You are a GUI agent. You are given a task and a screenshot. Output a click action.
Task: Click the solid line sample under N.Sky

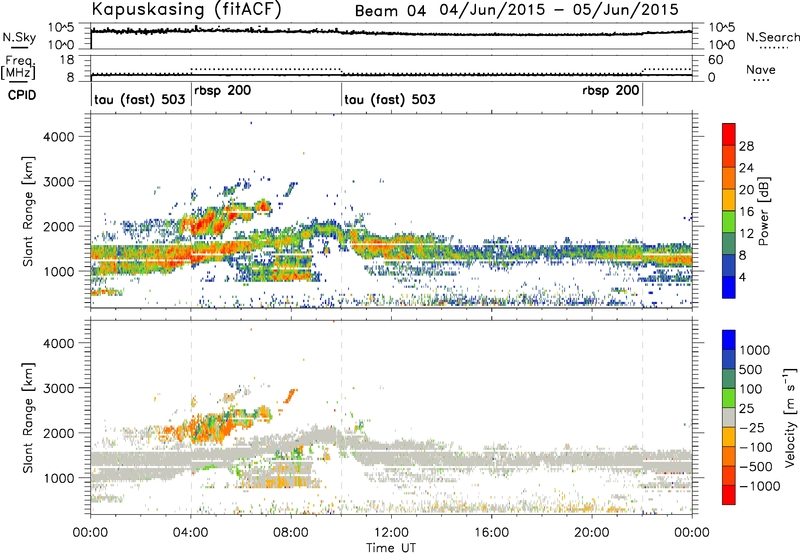point(19,47)
